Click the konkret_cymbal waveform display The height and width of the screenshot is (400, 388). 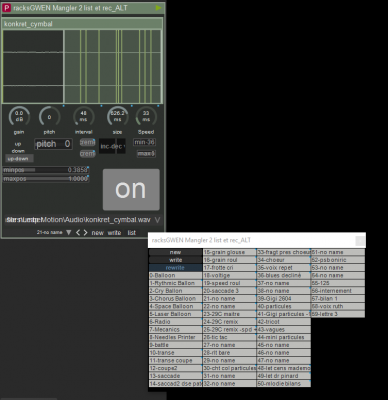(82, 66)
